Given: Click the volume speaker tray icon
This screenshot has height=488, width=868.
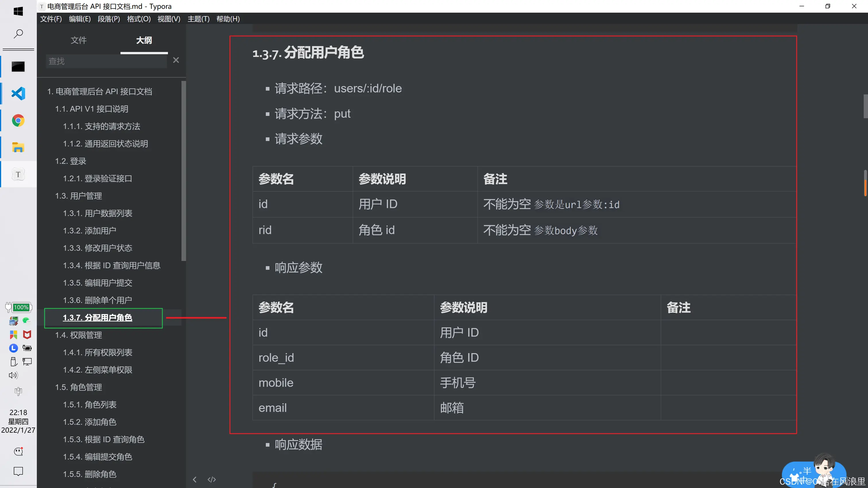Looking at the screenshot, I should click(13, 375).
